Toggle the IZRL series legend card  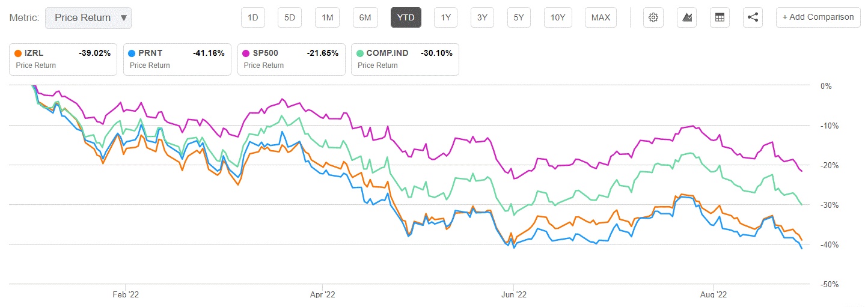point(63,59)
